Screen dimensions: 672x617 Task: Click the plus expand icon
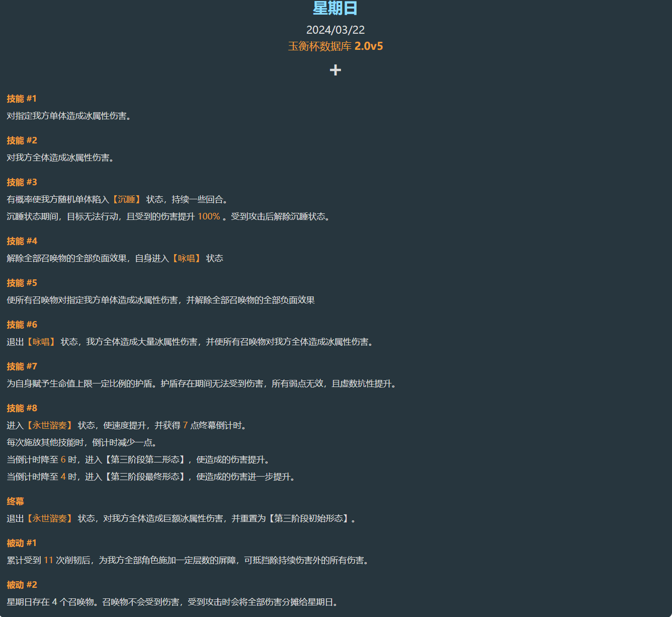(x=335, y=70)
